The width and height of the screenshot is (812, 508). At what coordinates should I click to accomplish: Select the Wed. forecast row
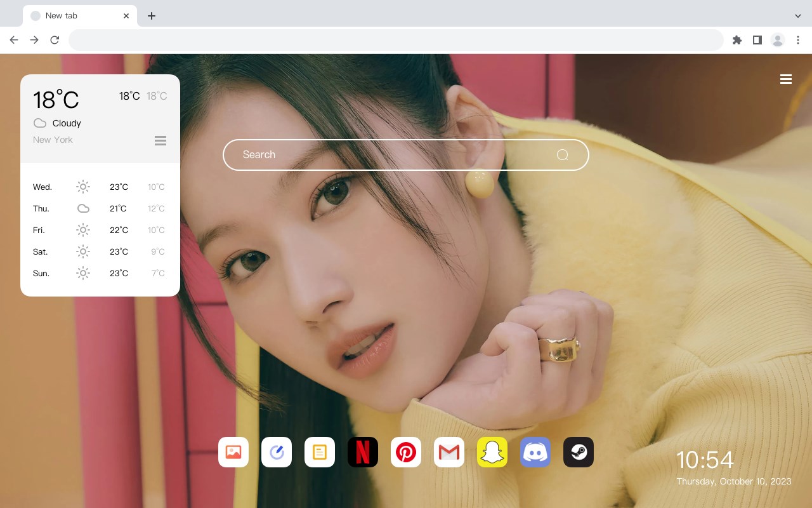coord(100,187)
